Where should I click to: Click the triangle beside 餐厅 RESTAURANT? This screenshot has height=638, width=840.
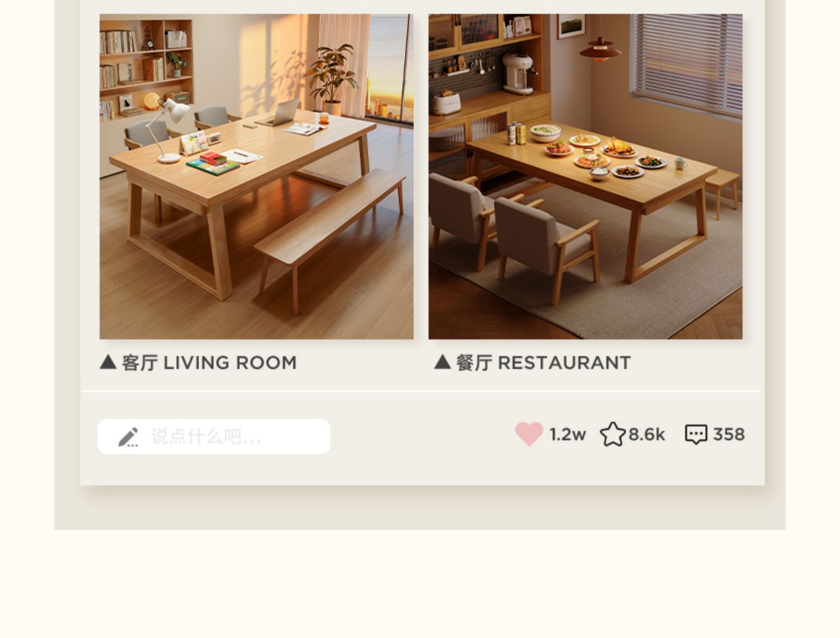[442, 362]
